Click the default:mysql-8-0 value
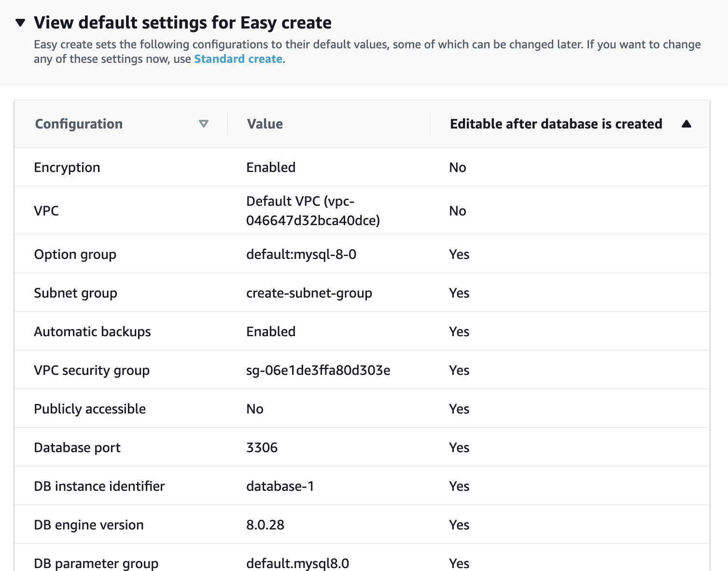 [301, 254]
